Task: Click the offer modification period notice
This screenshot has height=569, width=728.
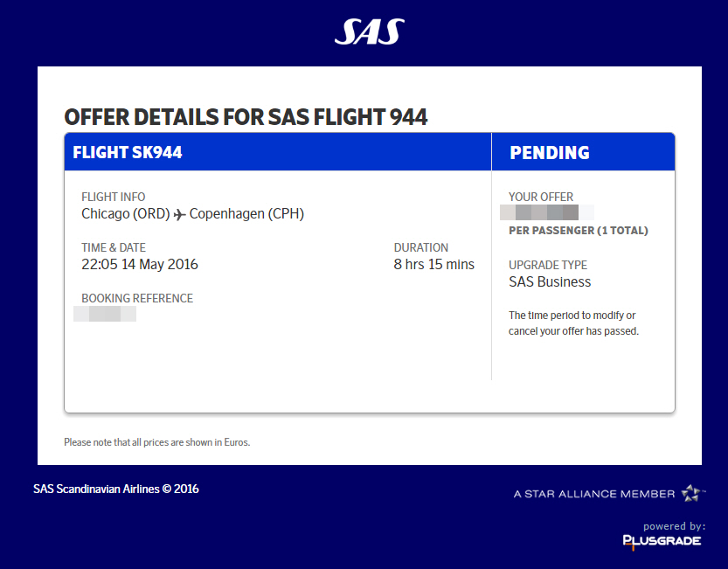Action: (573, 323)
